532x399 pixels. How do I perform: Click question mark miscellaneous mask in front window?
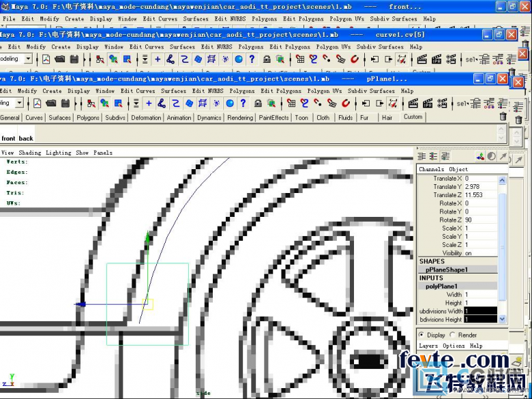click(x=243, y=103)
